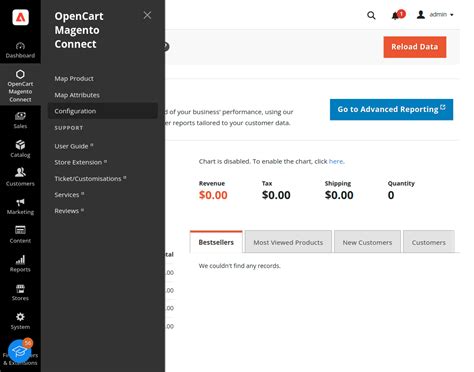Screen dimensions: 474x372
Task: Switch to Most Viewed Products tab
Action: [288, 242]
